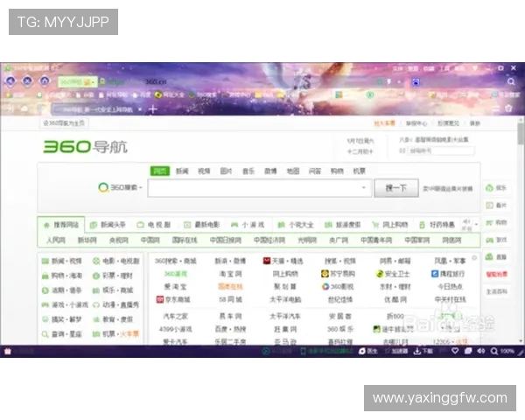Select the 音乐 search category tab

pos(248,171)
